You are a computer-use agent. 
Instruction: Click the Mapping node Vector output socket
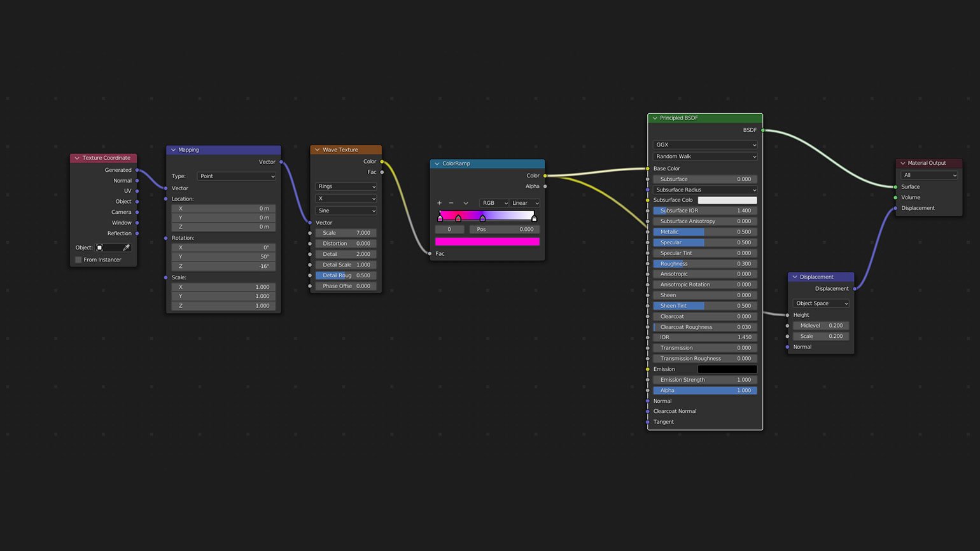[281, 162]
